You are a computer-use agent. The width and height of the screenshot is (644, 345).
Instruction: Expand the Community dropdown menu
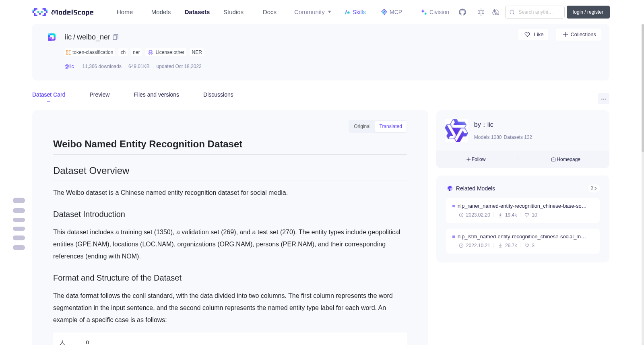[313, 12]
